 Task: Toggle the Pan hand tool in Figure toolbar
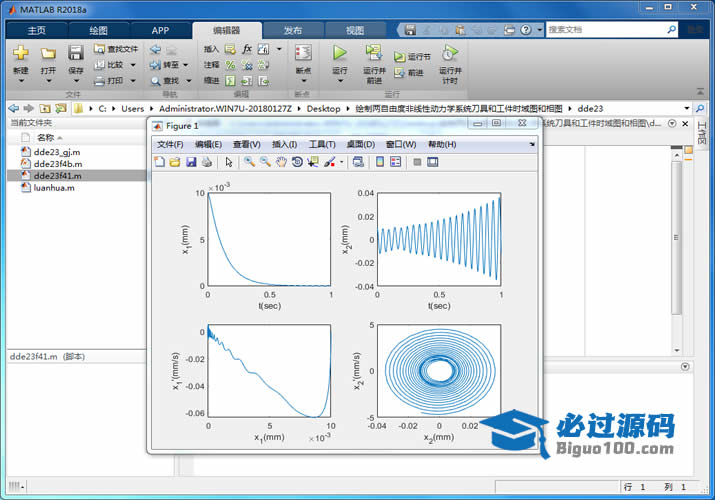click(x=282, y=161)
